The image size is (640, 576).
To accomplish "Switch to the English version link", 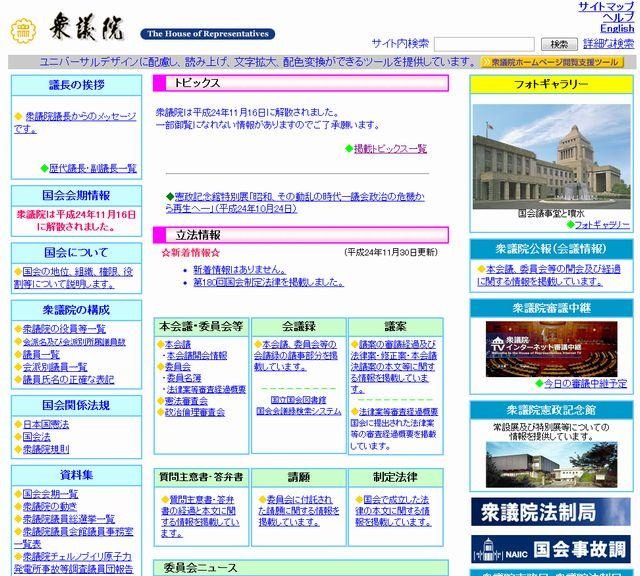I will [x=617, y=29].
